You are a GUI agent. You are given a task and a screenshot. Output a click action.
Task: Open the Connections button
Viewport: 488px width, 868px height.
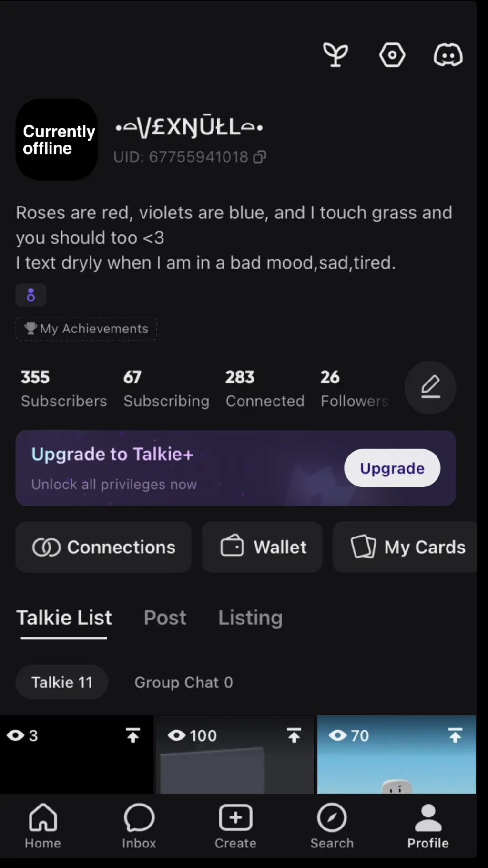click(103, 547)
